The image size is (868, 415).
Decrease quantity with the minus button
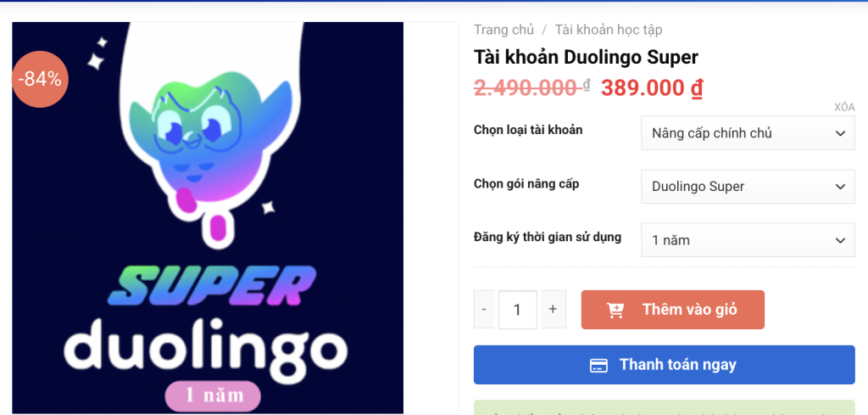click(484, 309)
